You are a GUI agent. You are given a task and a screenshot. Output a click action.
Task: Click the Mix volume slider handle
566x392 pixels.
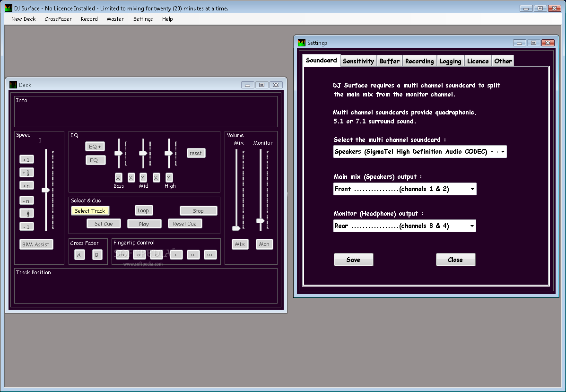236,228
